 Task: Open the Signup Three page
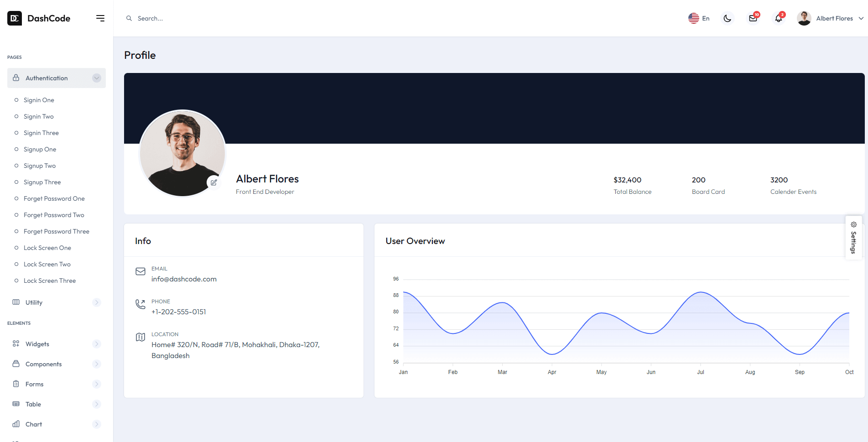pyautogui.click(x=42, y=182)
